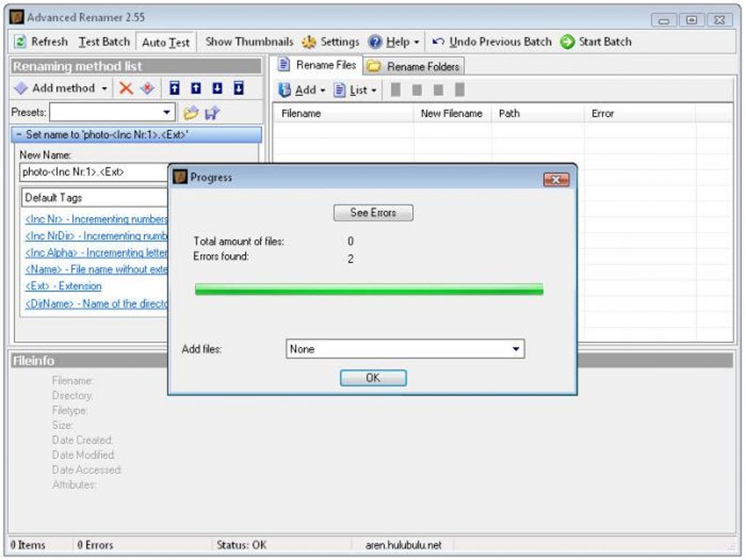Switch to the Rename Files tab
Image resolution: width=746 pixels, height=560 pixels.
pos(317,65)
